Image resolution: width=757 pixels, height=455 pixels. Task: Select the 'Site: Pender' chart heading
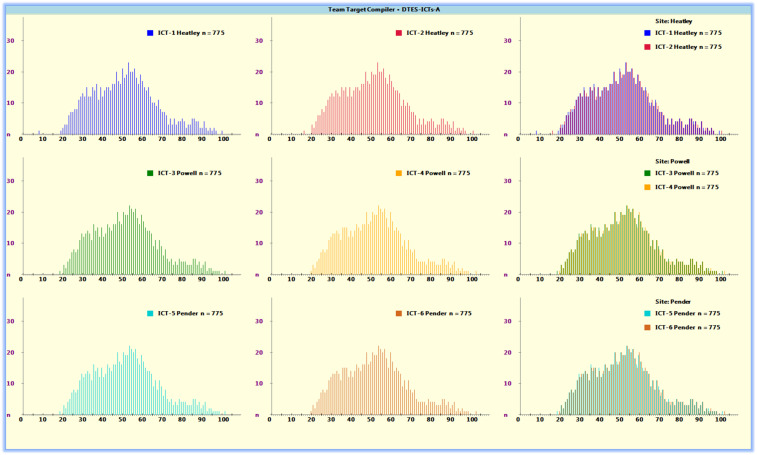tap(673, 300)
